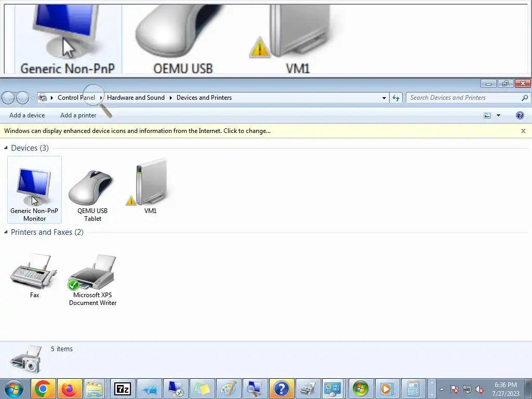Dismiss the yellow information bar
The width and height of the screenshot is (532, 399).
click(x=523, y=131)
